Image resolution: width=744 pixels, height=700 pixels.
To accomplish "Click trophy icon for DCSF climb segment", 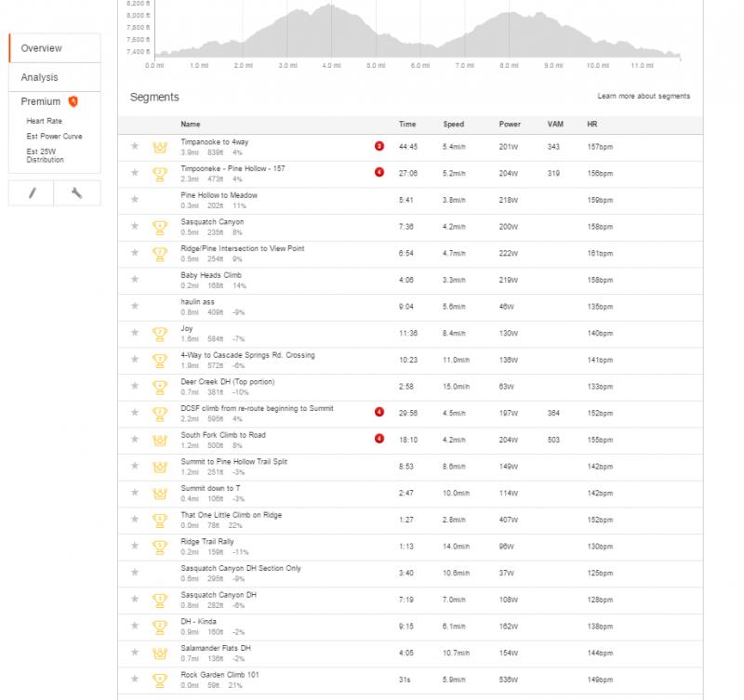I will pos(160,414).
